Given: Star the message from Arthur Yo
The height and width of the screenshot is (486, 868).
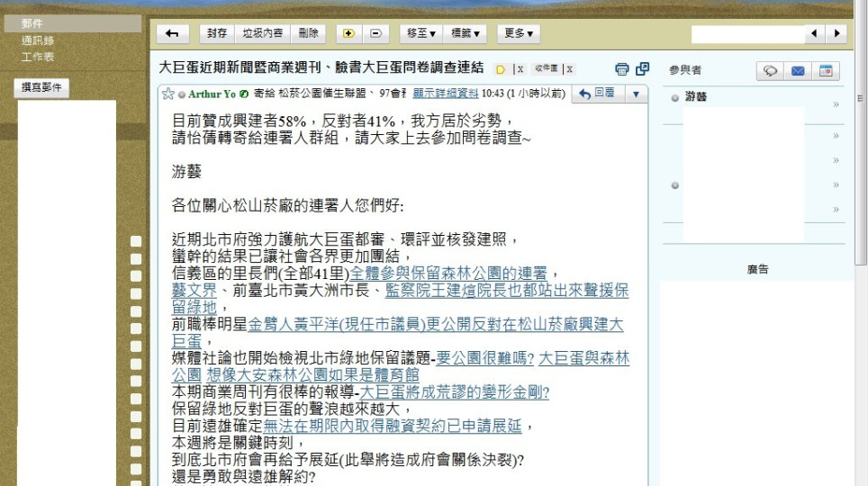Looking at the screenshot, I should pyautogui.click(x=167, y=94).
